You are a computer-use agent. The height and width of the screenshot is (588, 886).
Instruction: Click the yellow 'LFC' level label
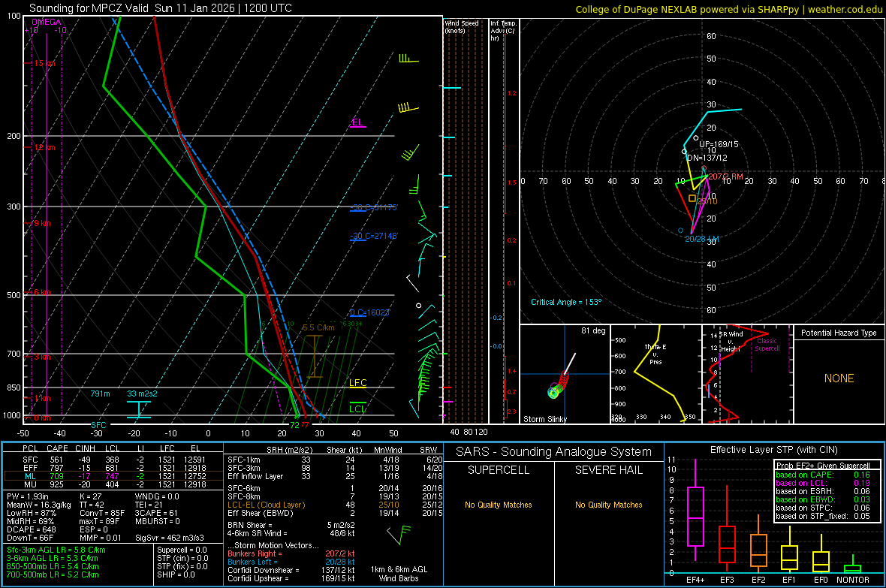pyautogui.click(x=357, y=383)
